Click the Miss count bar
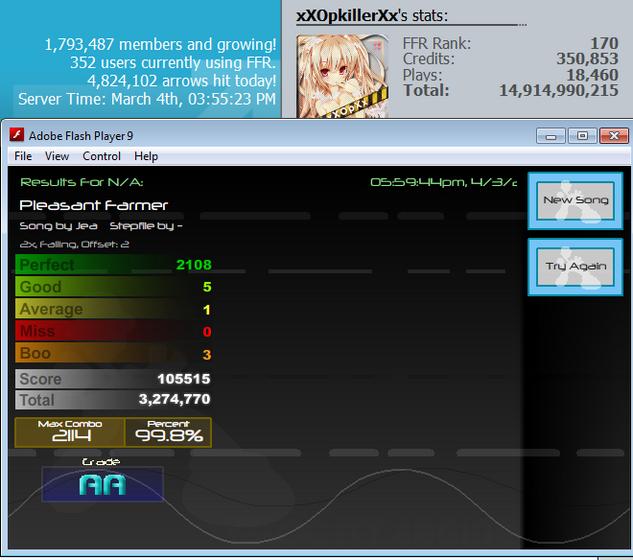Screen dimensions: 633x560 click(113, 331)
